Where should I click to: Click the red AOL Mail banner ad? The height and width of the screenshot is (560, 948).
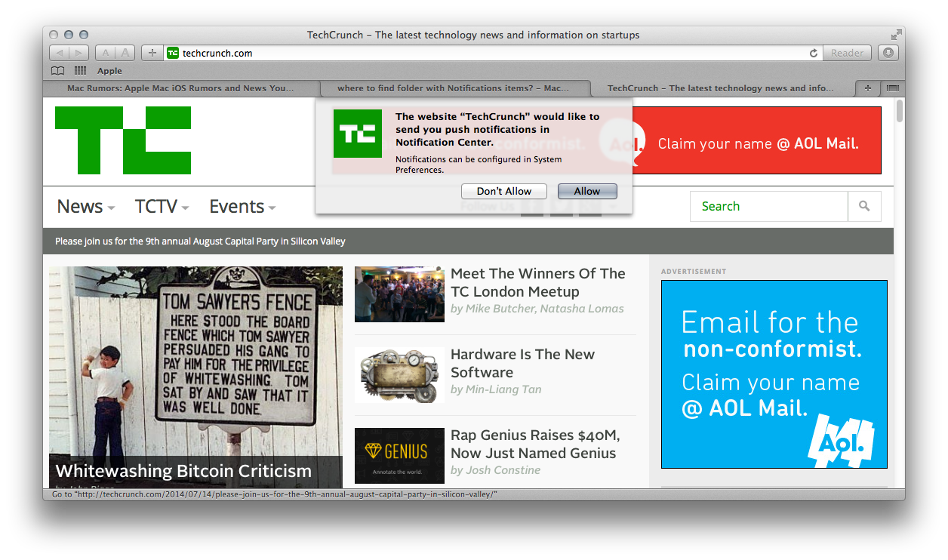757,140
